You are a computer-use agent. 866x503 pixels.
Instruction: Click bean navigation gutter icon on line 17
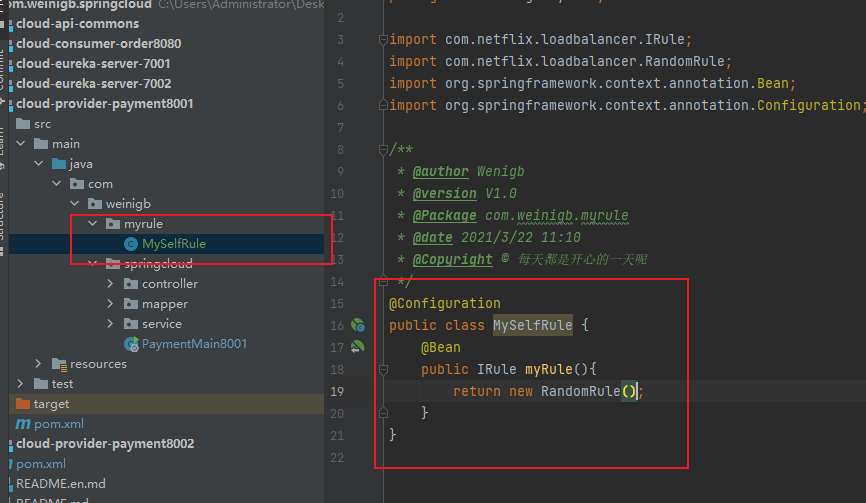[x=358, y=347]
